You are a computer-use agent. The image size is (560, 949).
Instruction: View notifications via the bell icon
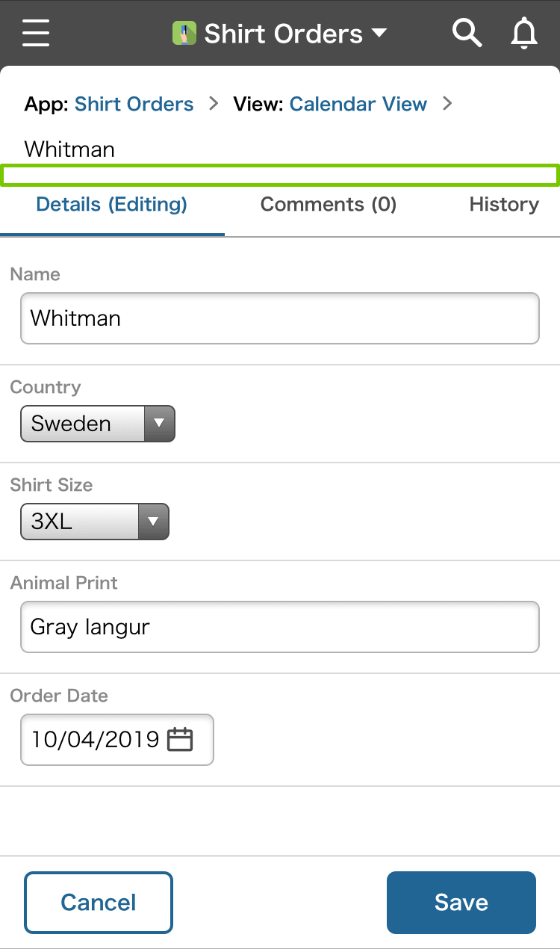(x=524, y=34)
